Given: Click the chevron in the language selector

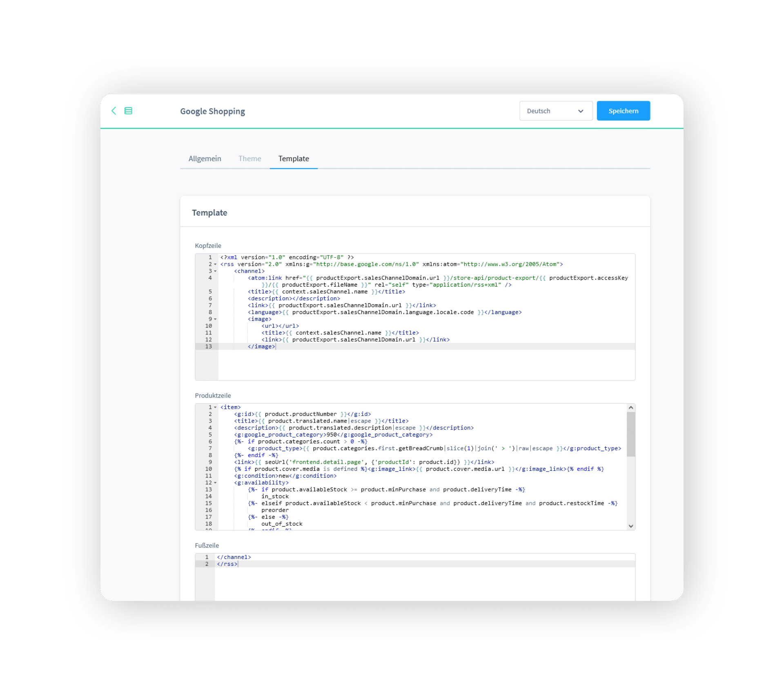Looking at the screenshot, I should coord(581,111).
